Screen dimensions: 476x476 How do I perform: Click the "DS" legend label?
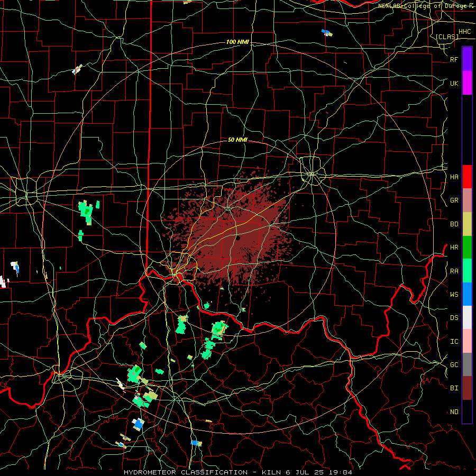[x=454, y=318]
